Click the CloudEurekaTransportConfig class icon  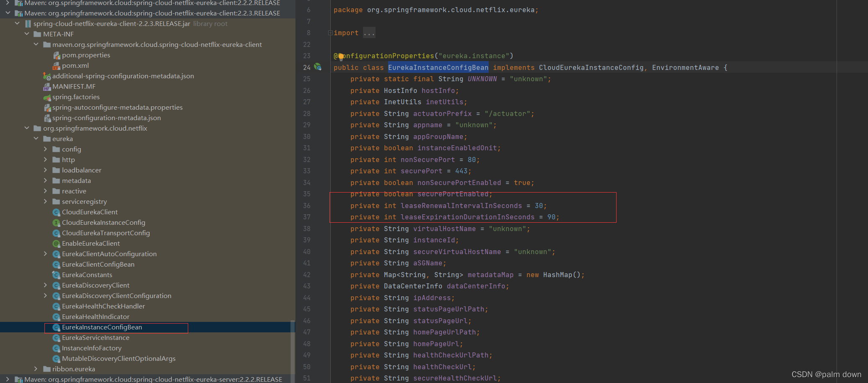[56, 233]
